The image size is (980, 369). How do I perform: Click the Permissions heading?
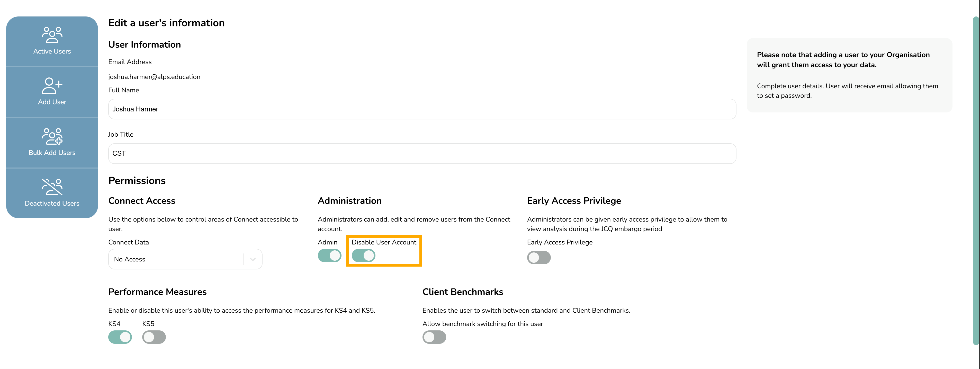tap(137, 181)
